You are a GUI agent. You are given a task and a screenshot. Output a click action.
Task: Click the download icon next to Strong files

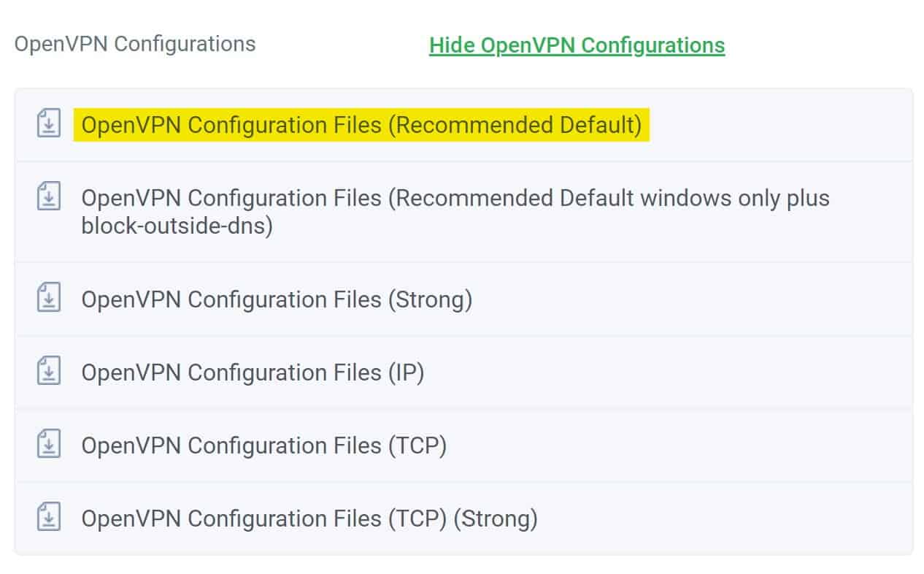(48, 299)
